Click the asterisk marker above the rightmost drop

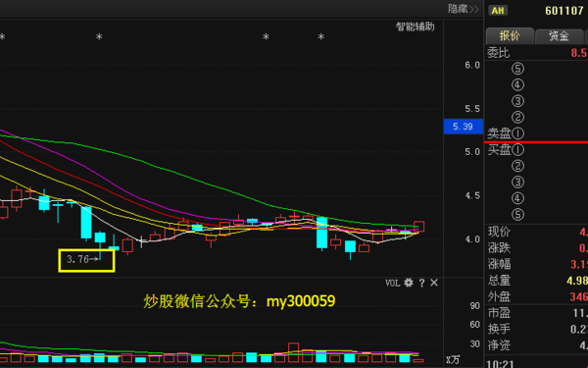(x=321, y=37)
